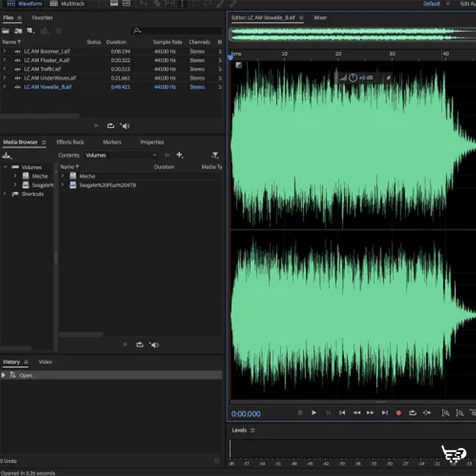Select the LC AM Vowelle_B.aif file
The height and width of the screenshot is (476, 476).
(48, 87)
